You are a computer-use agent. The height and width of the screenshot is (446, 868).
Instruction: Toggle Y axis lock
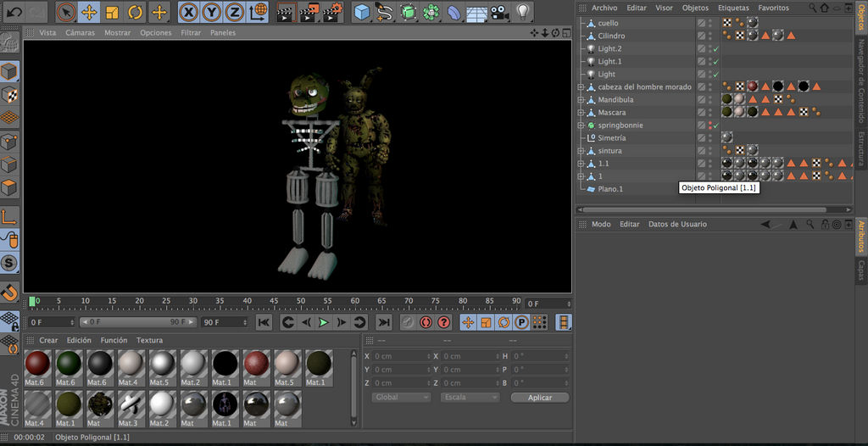coord(212,12)
